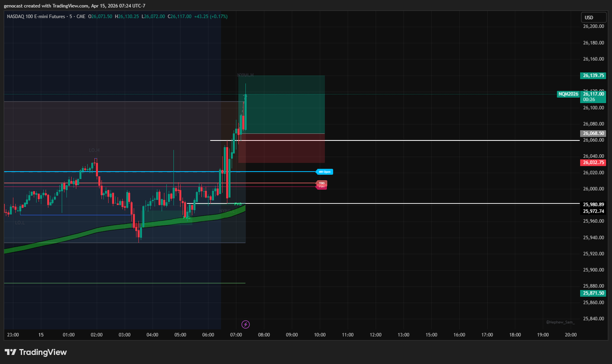
Task: Click the 20:00 time axis label
Action: click(571, 335)
